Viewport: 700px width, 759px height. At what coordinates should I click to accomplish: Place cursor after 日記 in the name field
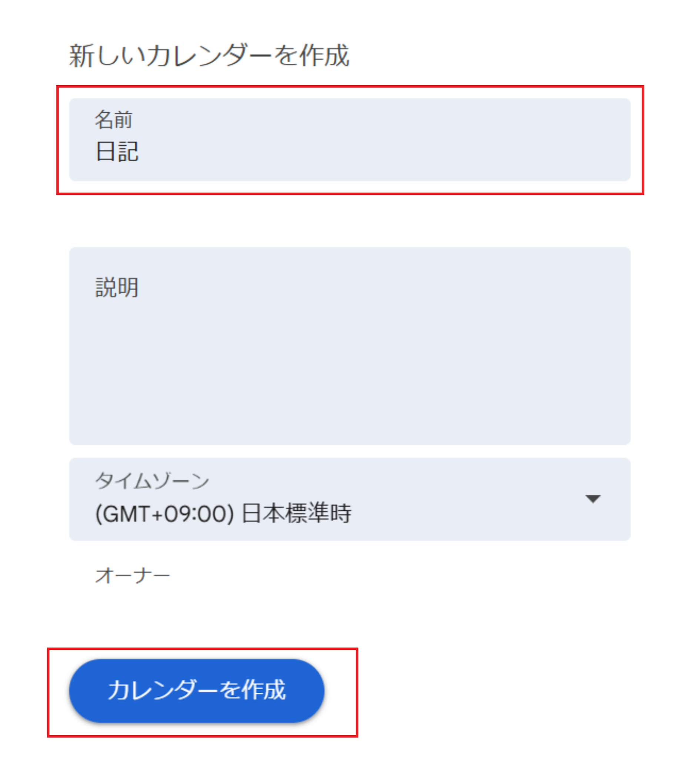(x=141, y=152)
